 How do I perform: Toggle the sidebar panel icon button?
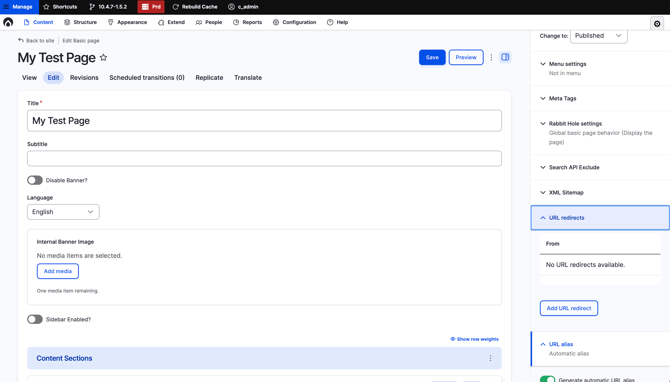click(x=505, y=57)
